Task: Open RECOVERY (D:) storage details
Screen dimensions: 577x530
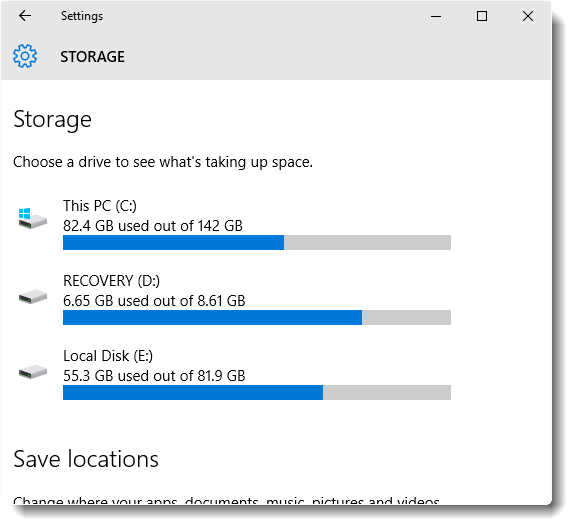Action: pos(234,299)
